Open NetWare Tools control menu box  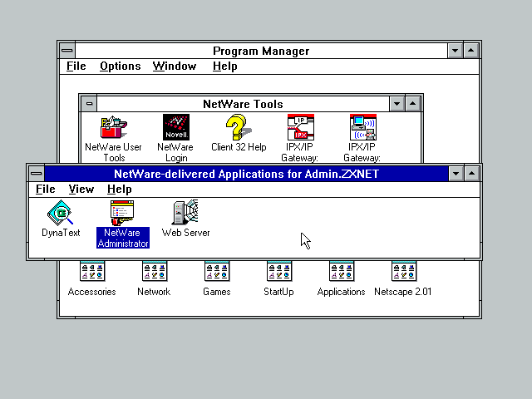tap(89, 103)
